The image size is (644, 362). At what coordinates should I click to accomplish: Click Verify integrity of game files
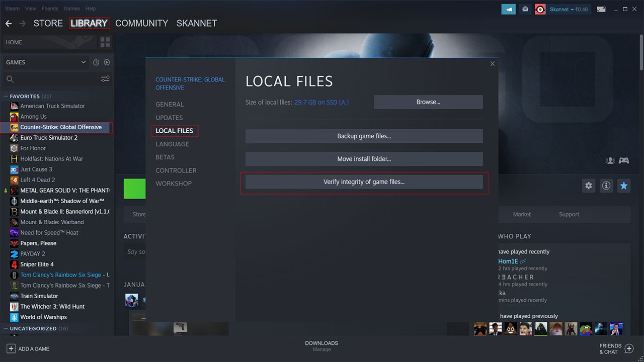coord(364,182)
